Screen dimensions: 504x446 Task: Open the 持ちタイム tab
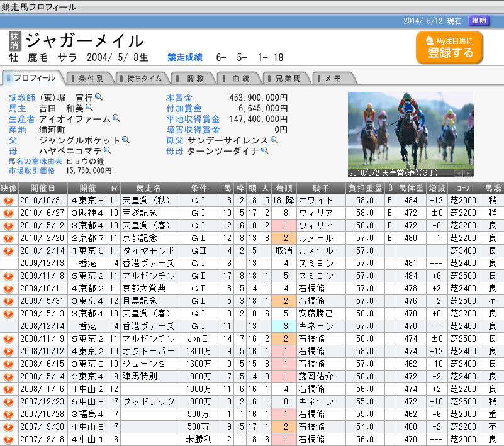pos(143,79)
